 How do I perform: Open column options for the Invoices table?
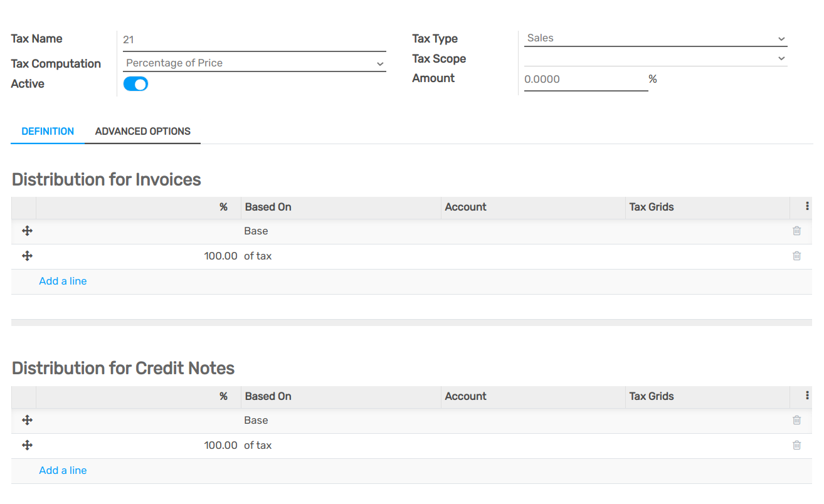point(806,206)
